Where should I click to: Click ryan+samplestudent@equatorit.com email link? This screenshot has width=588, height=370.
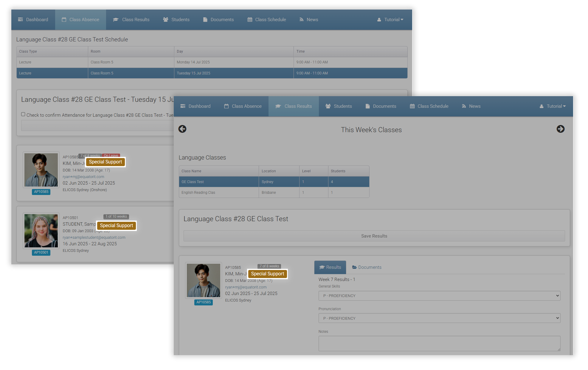(94, 238)
